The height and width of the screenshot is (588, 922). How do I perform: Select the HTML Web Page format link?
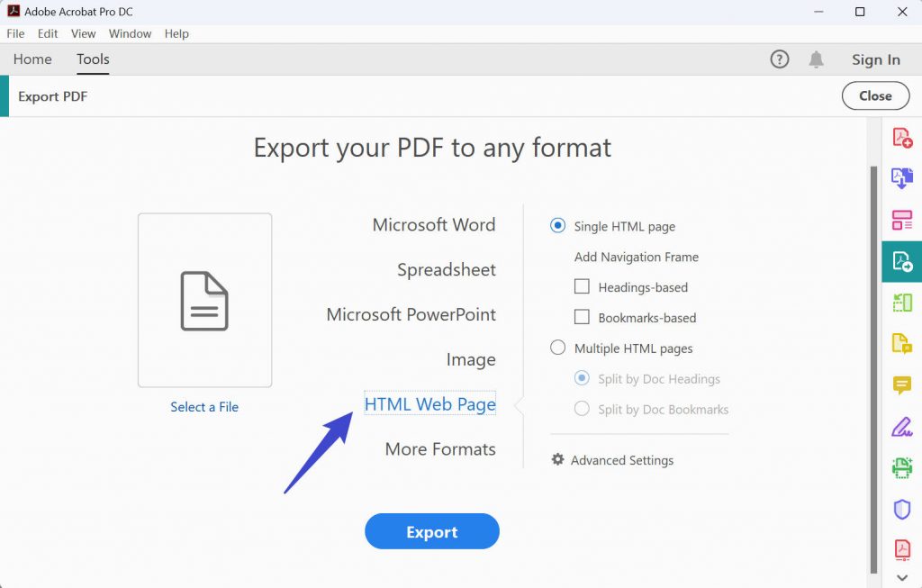[x=429, y=404]
